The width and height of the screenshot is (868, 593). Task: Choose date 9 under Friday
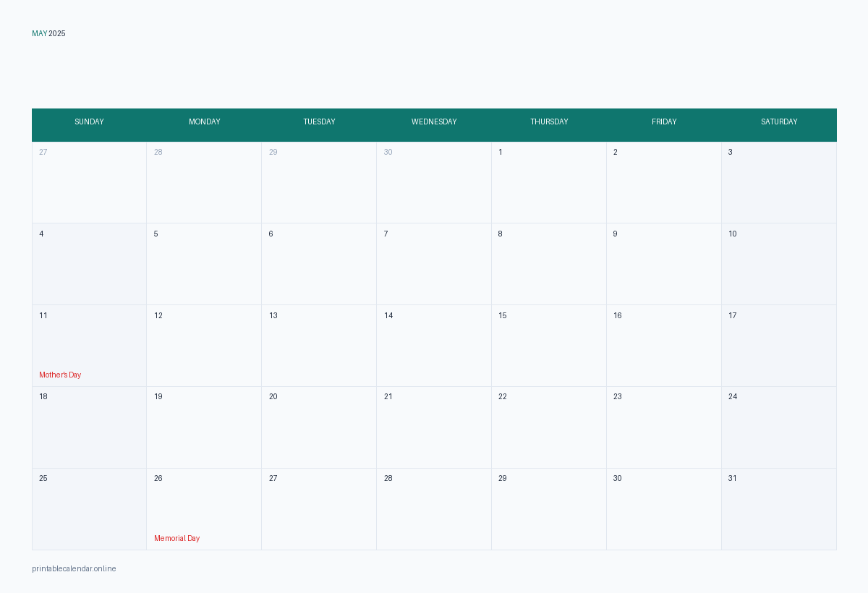(616, 234)
